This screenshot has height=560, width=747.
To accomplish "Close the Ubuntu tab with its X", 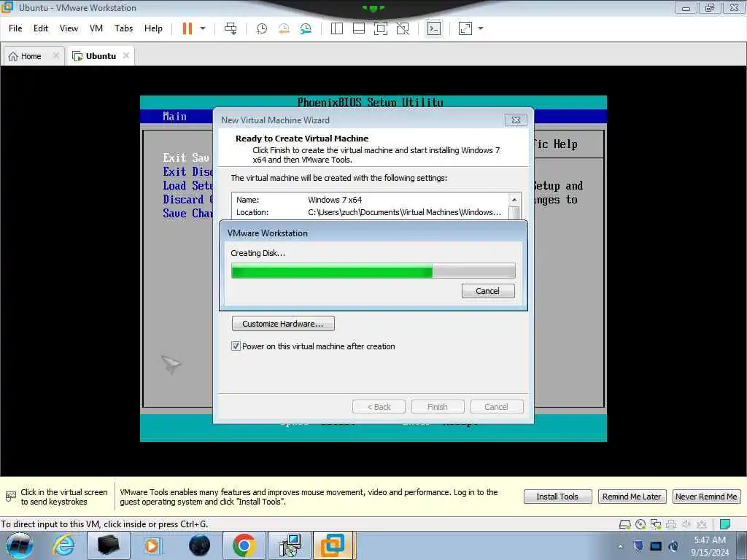I will click(126, 55).
